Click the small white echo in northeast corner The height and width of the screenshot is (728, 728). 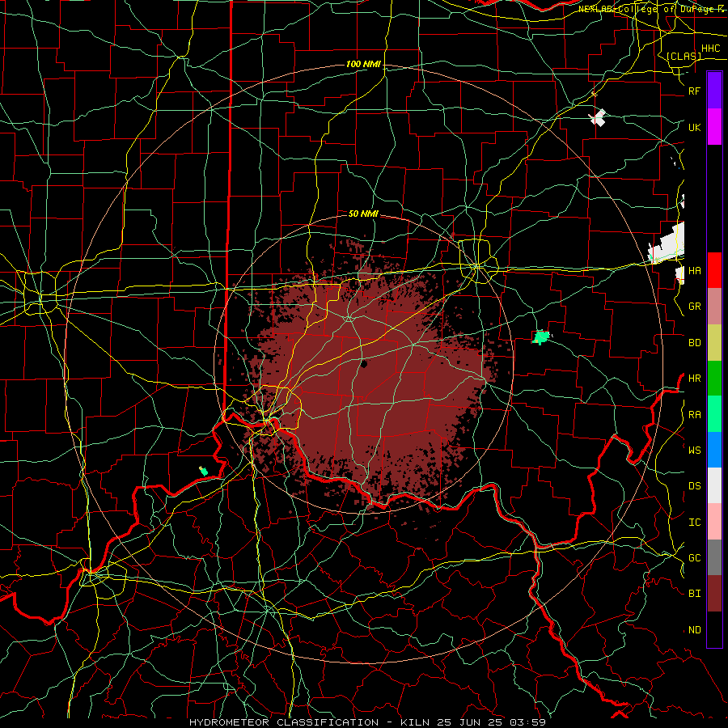pyautogui.click(x=598, y=118)
